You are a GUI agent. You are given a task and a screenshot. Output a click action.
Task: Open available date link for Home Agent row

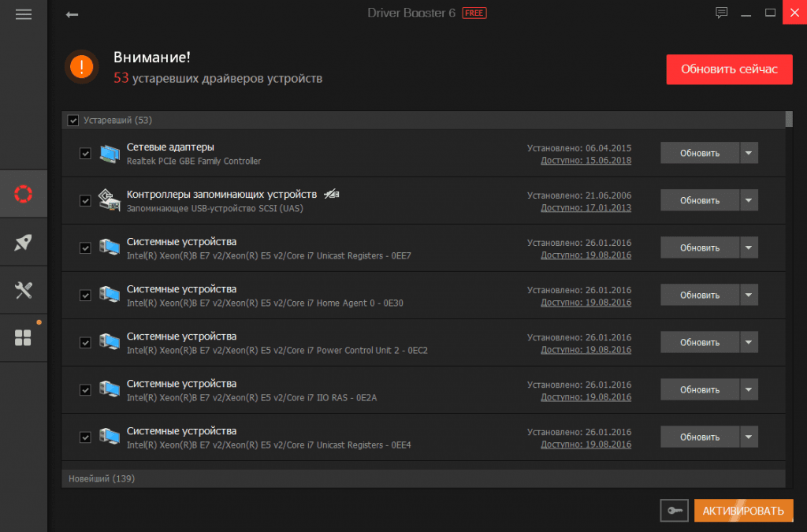(586, 303)
